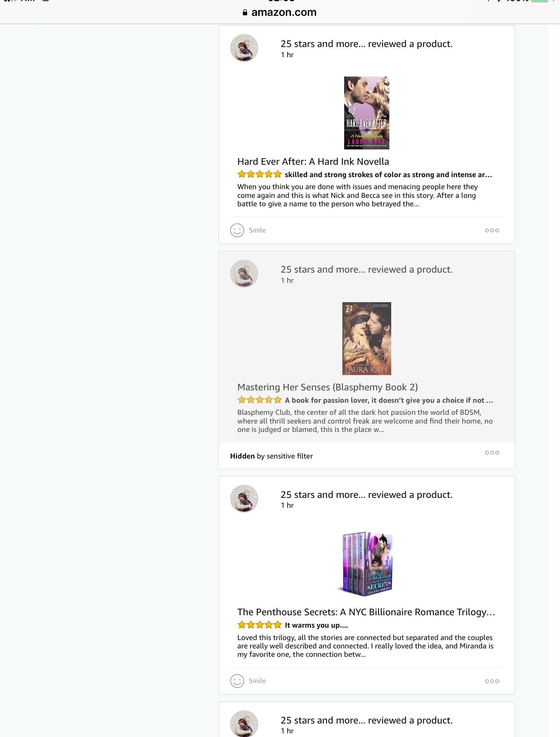Open The Penthouse Secrets trilogy title link
The height and width of the screenshot is (737, 560).
coord(366,612)
